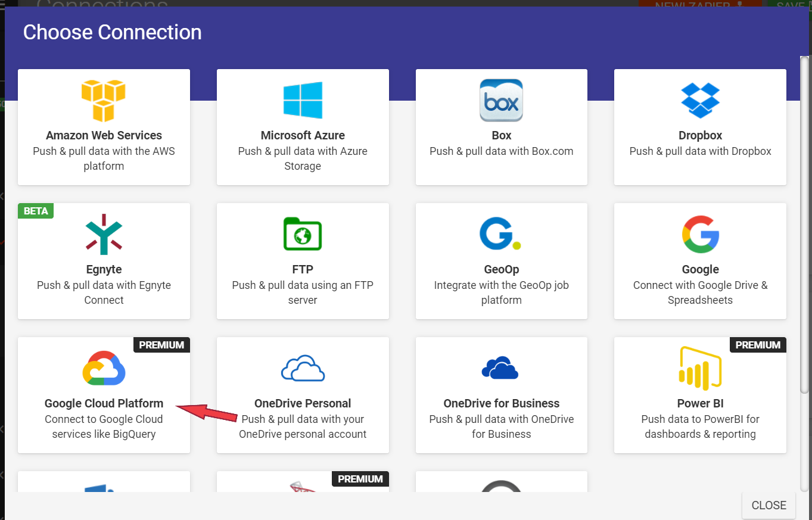The image size is (812, 520).
Task: Click the Google card title
Action: click(700, 269)
